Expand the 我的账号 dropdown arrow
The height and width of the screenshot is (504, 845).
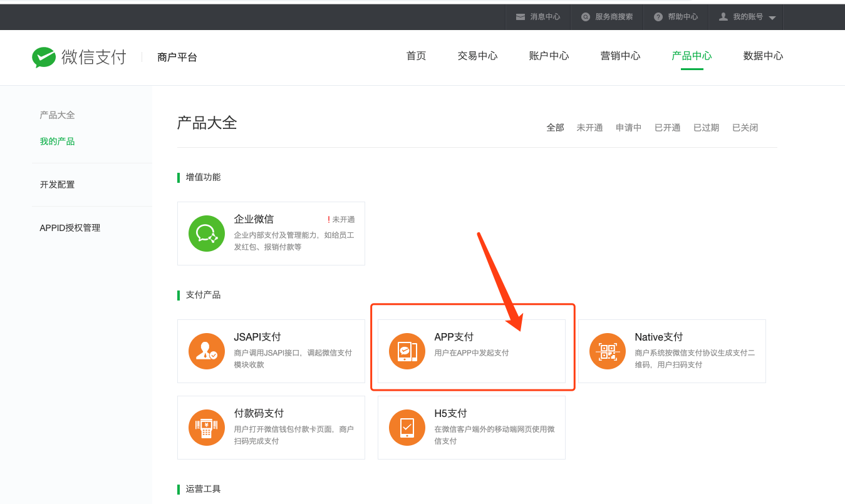[x=772, y=18]
